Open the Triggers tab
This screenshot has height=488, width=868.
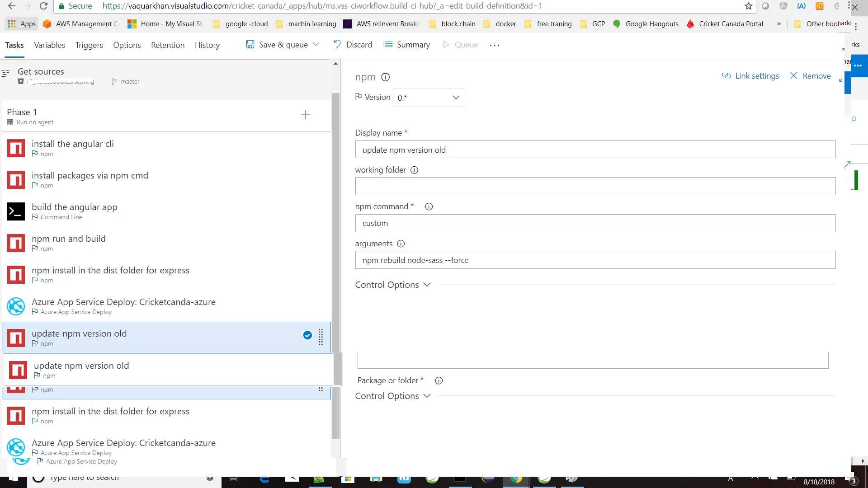89,45
